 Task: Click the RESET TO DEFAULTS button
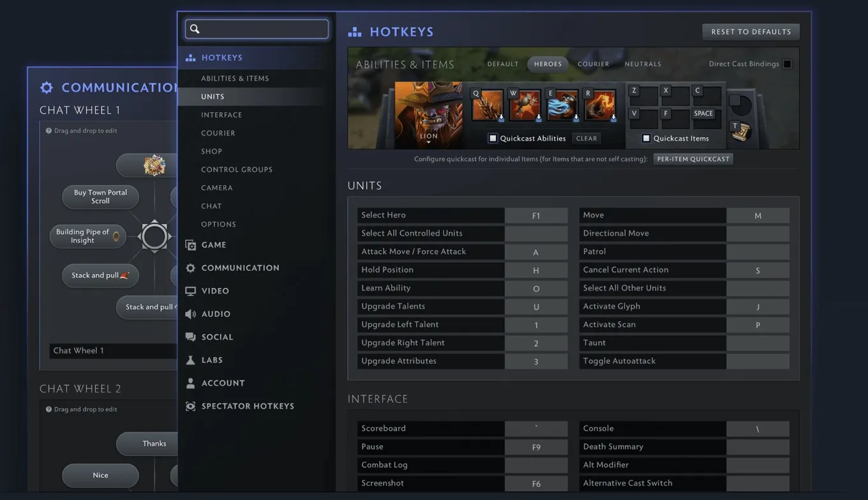click(x=751, y=32)
